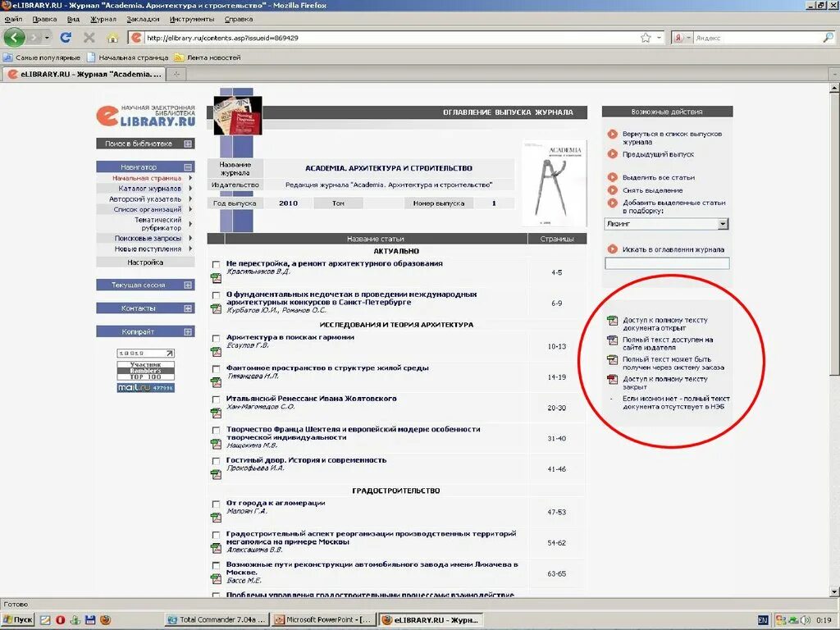
Task: Click the search magnifier icon in Yandex box
Action: coord(829,38)
